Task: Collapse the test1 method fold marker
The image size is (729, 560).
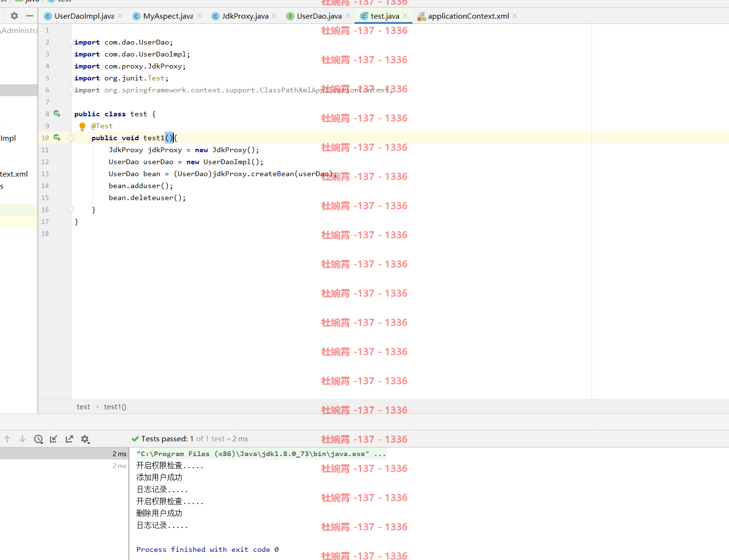Action: [x=71, y=138]
